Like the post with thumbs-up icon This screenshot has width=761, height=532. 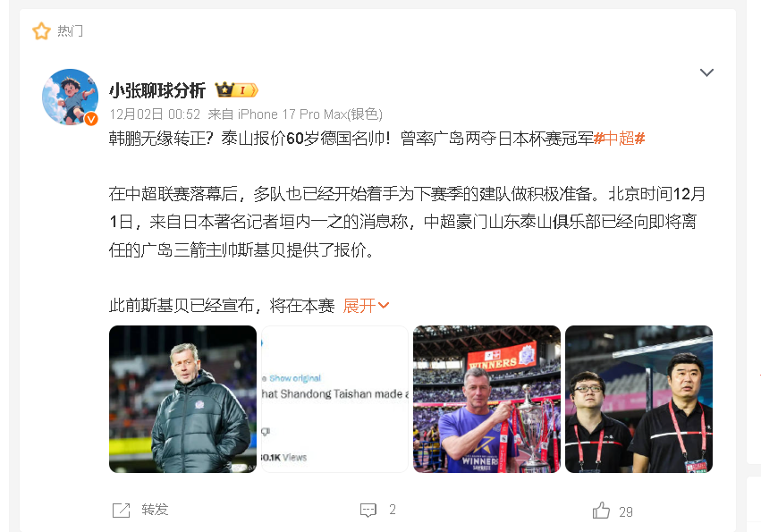pyautogui.click(x=601, y=511)
